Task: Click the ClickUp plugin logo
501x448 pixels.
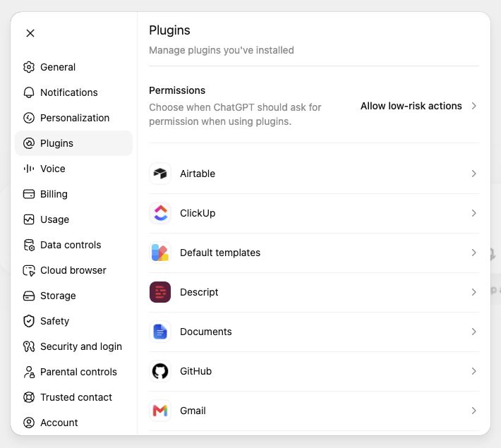Action: [x=160, y=213]
